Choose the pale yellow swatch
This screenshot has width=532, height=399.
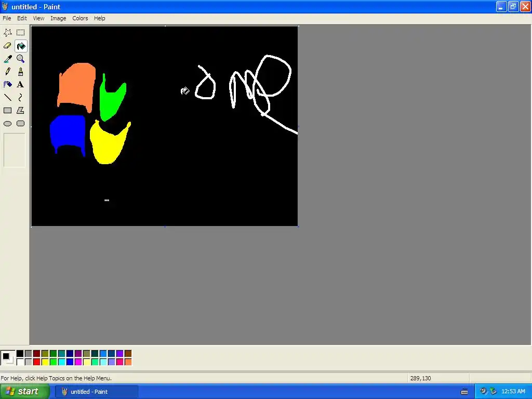(x=87, y=362)
